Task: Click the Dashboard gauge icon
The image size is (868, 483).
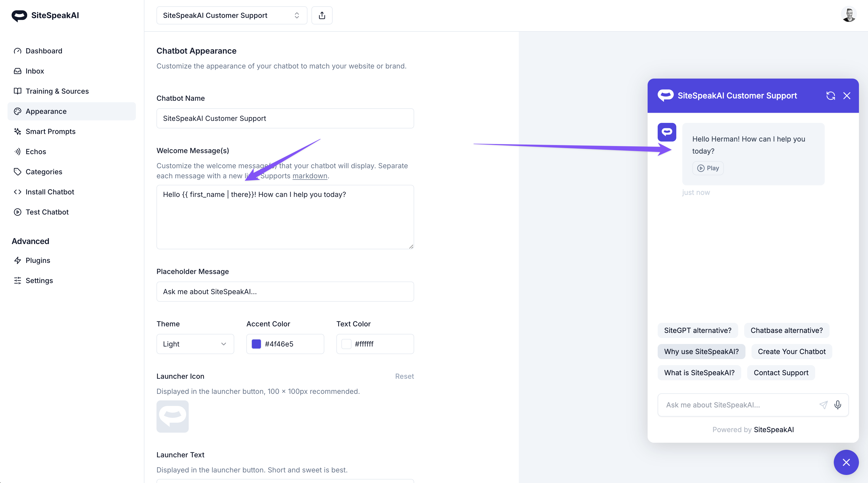Action: [18, 51]
